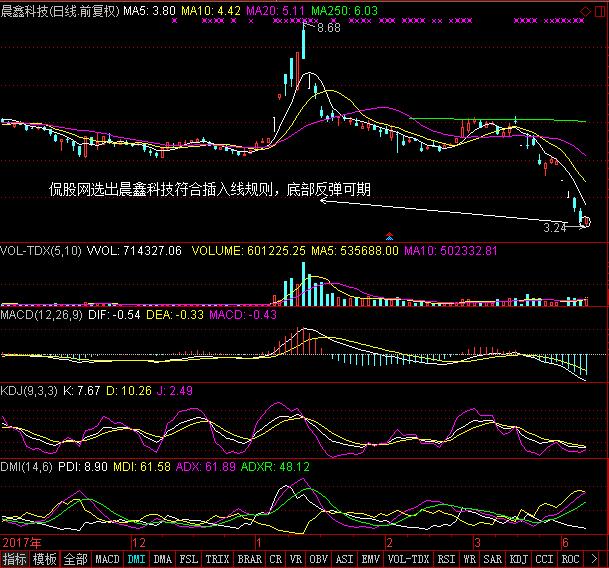Click the 12 month marker on time axis

[x=139, y=543]
